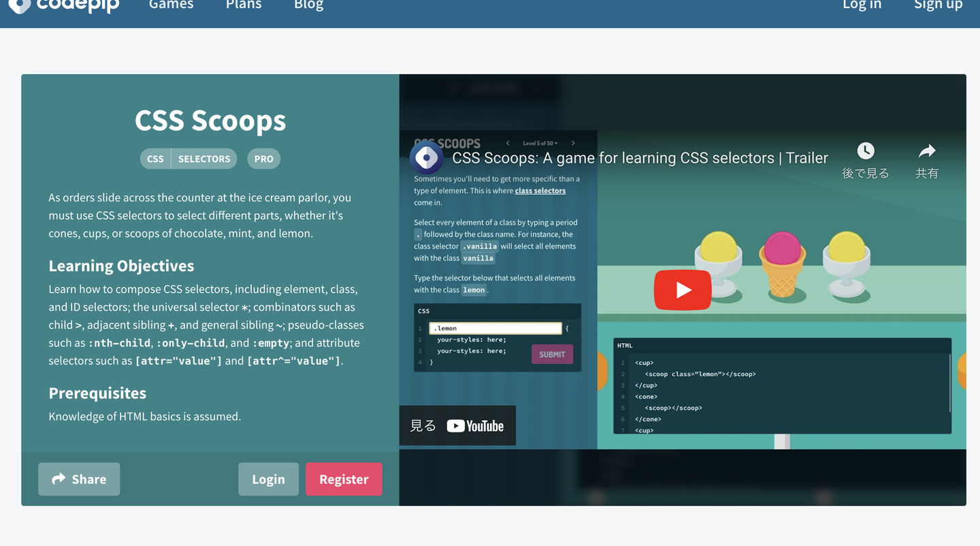Viewport: 980px width, 546px height.
Task: Go to the Plans navigation item
Action: [244, 5]
